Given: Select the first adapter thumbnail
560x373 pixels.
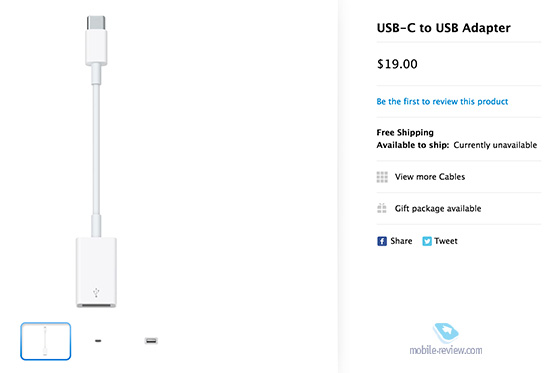Looking at the screenshot, I should [46, 341].
